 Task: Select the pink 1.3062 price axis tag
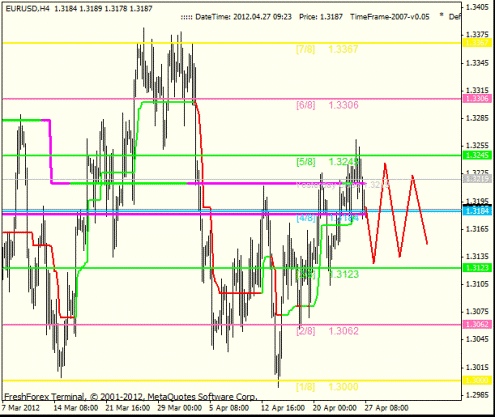477,324
